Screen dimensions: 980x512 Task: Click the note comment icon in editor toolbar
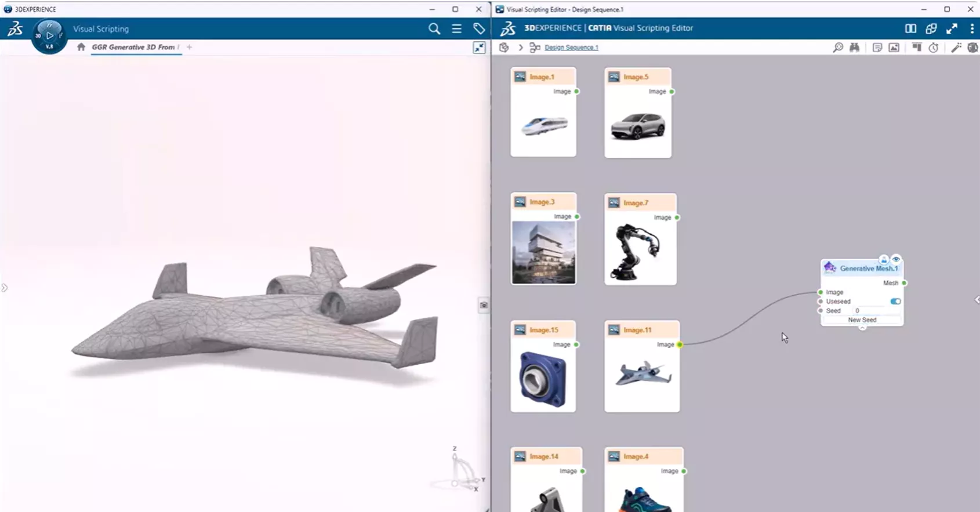click(x=877, y=48)
